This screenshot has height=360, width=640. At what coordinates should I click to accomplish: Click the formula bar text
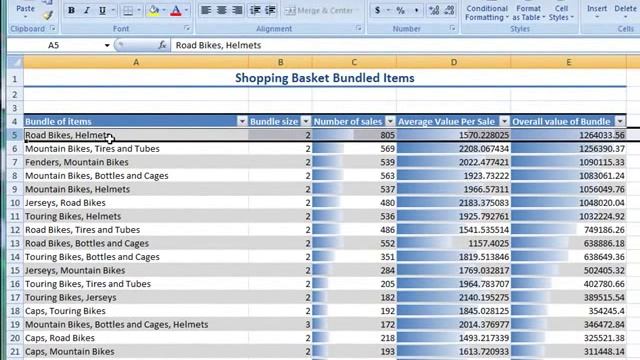tap(218, 45)
